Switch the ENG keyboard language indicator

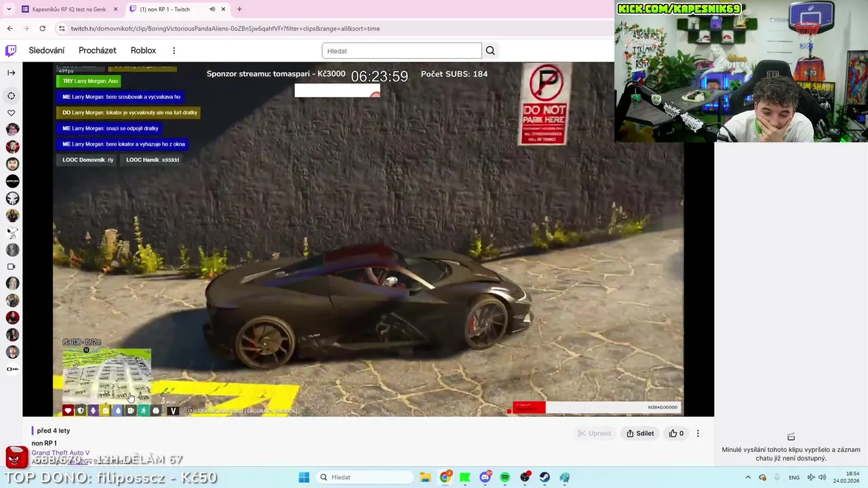coord(794,477)
